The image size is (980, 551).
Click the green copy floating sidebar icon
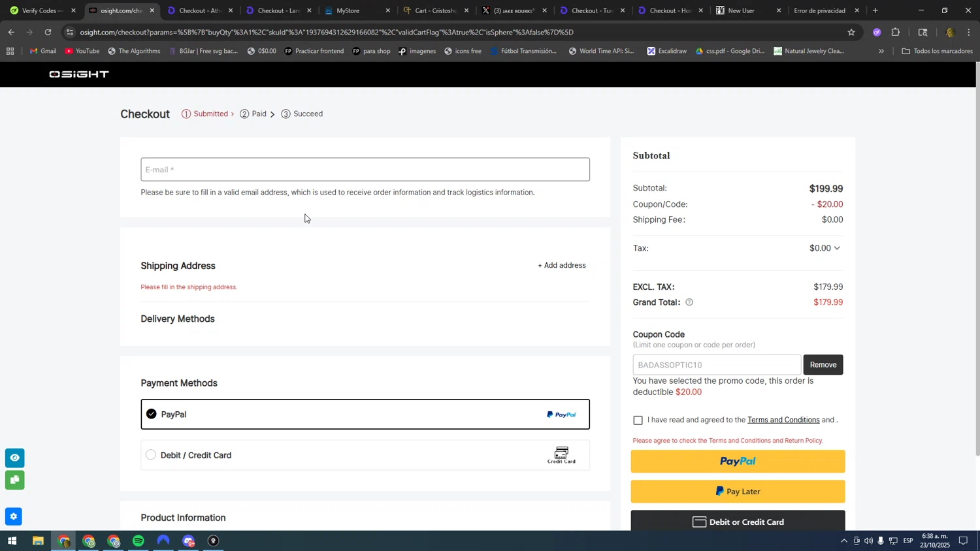(x=14, y=480)
